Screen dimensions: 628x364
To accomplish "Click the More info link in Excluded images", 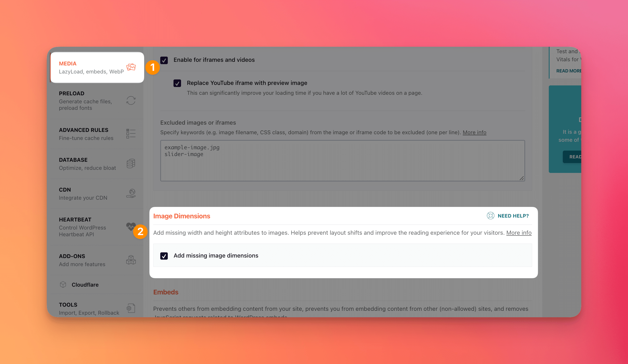I will pyautogui.click(x=475, y=132).
